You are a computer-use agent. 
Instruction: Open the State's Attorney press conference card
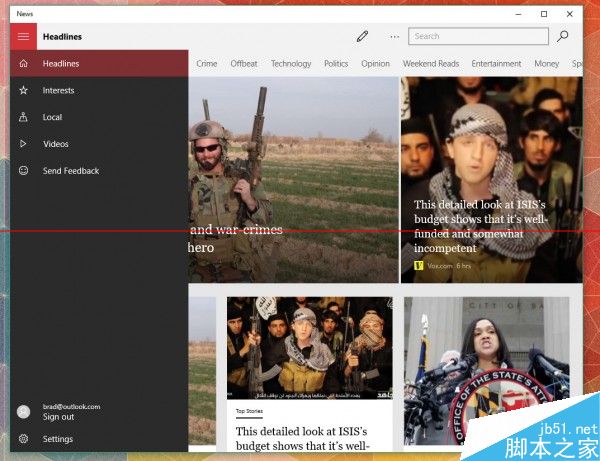coord(486,370)
